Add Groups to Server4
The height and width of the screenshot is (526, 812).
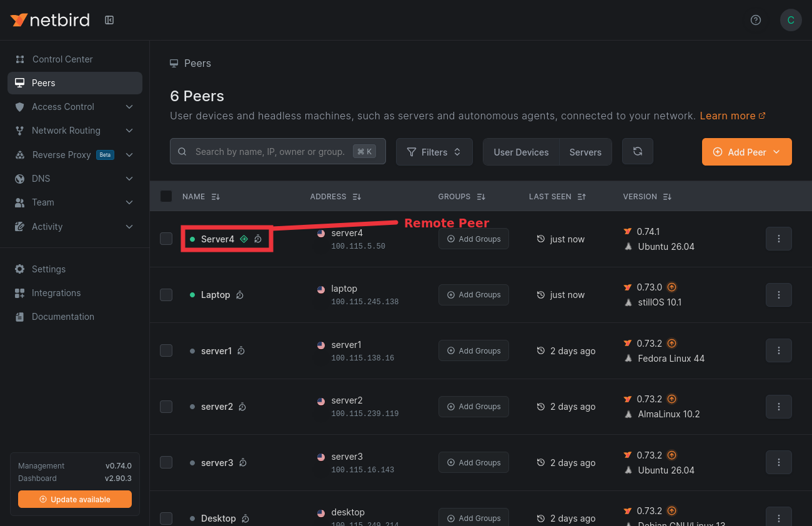(473, 239)
